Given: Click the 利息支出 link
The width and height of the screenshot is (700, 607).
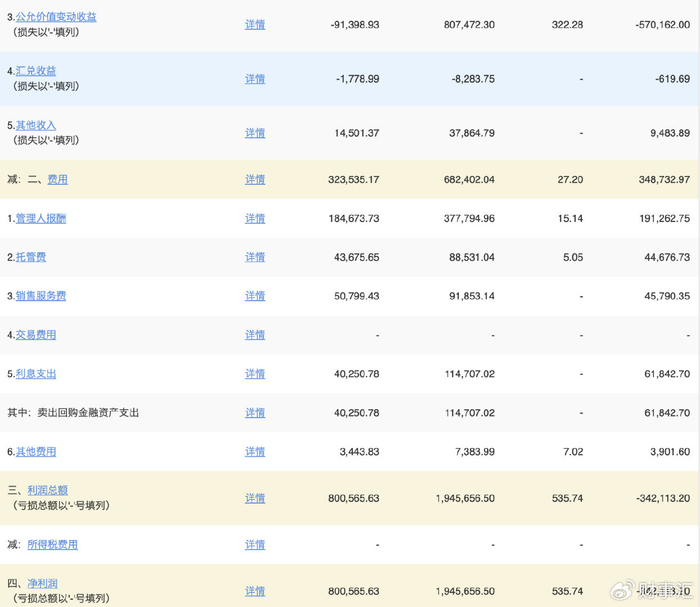Looking at the screenshot, I should pos(35,374).
